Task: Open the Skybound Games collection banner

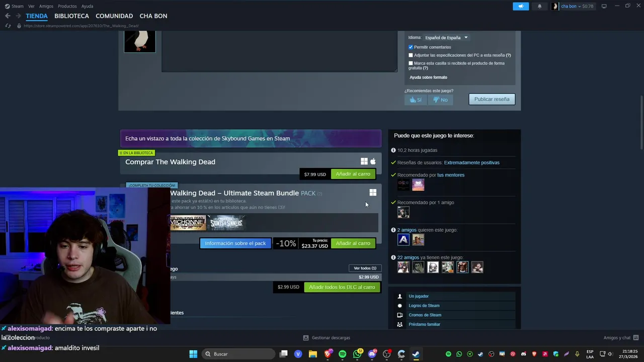Action: point(251,138)
